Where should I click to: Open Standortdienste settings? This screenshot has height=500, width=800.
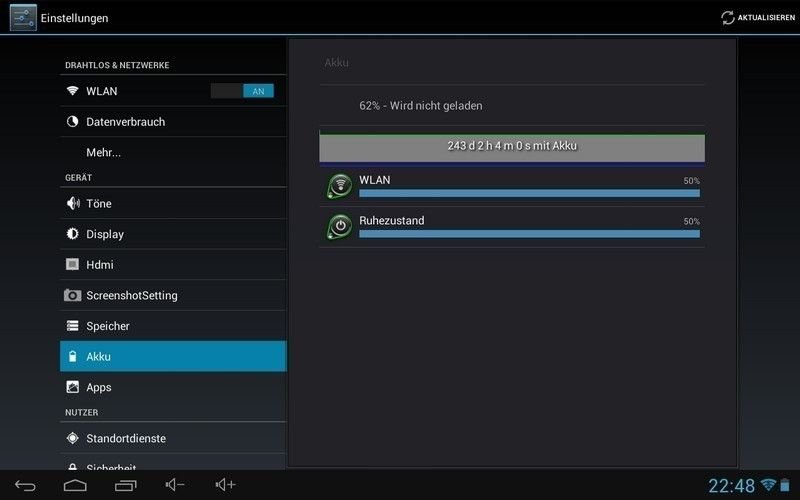click(x=173, y=438)
